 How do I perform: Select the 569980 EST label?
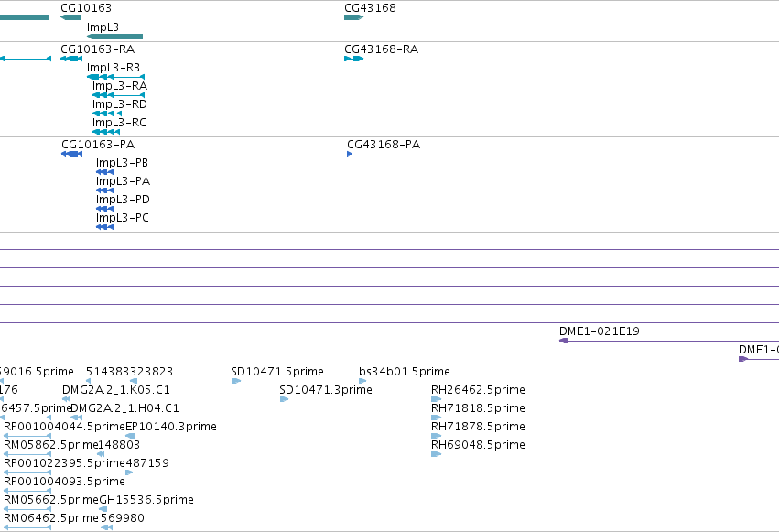123,518
